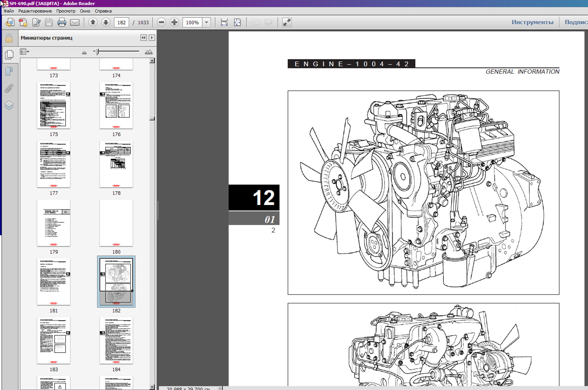Open the zoom percentage dropdown
The height and width of the screenshot is (390, 588).
207,23
